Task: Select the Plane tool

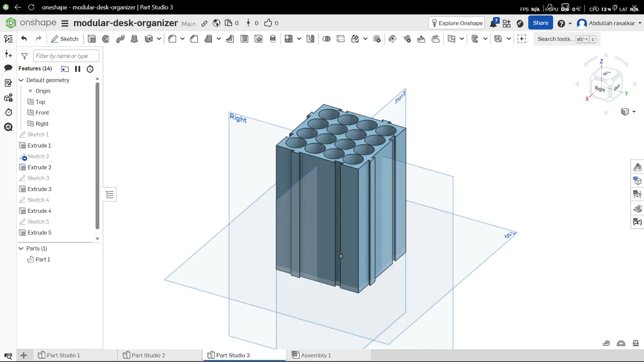Action: 452,39
